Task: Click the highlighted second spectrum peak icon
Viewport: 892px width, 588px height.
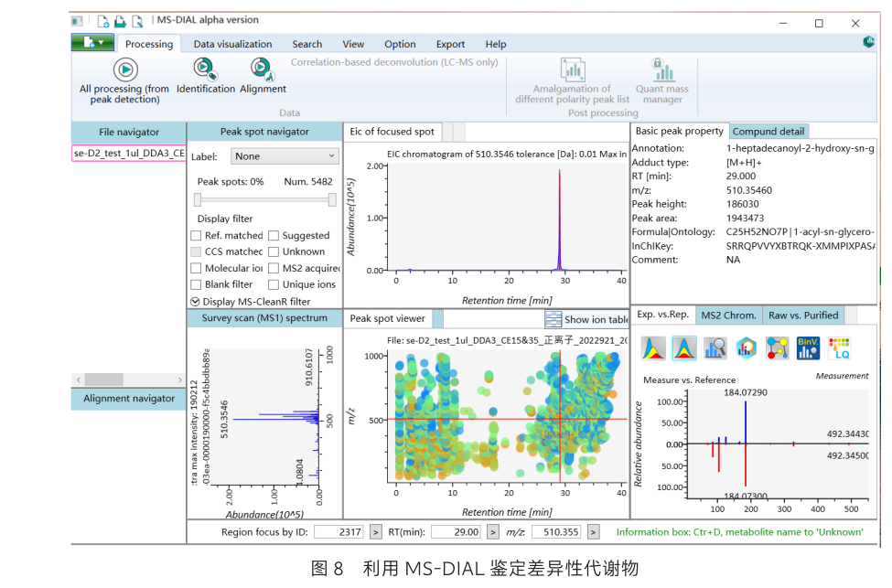Action: (x=683, y=348)
